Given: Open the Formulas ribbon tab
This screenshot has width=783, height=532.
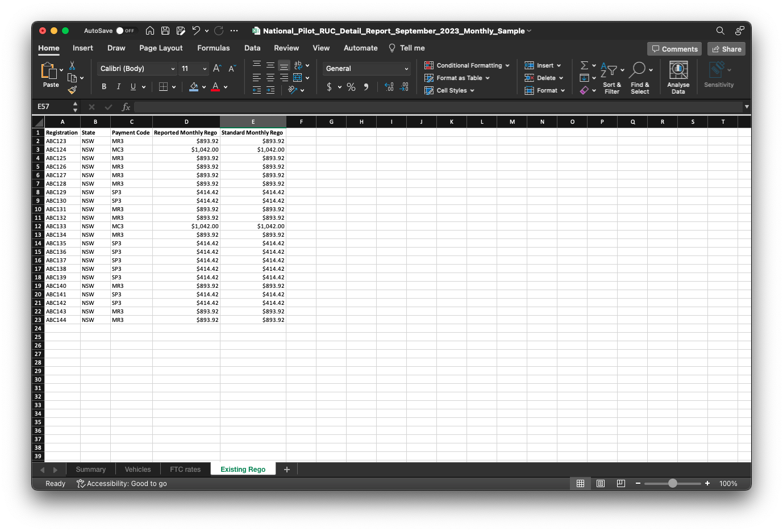Looking at the screenshot, I should (213, 48).
